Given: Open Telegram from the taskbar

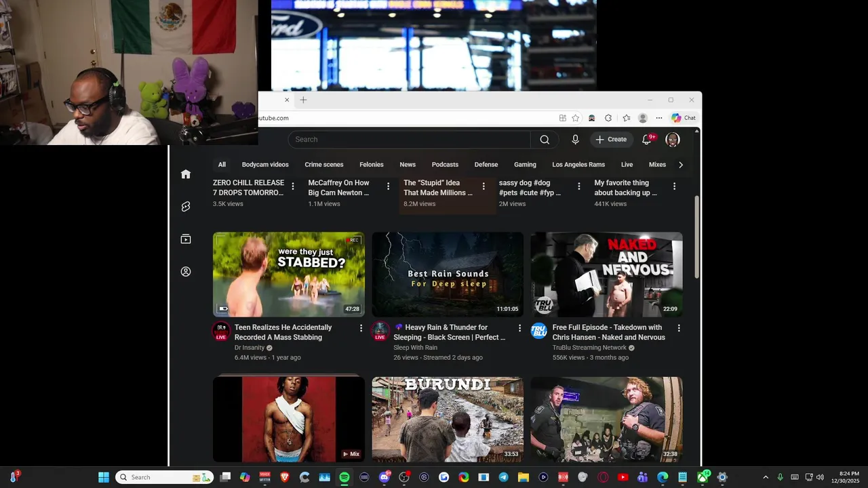Looking at the screenshot, I should (x=503, y=477).
